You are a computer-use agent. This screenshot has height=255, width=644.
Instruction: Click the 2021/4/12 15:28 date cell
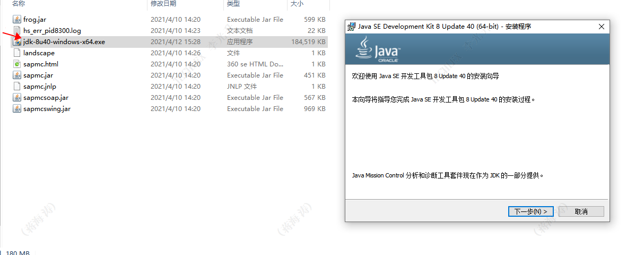(176, 42)
